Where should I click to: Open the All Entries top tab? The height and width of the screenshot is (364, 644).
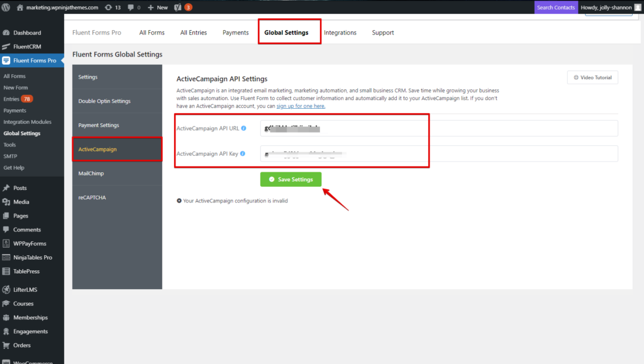point(194,33)
